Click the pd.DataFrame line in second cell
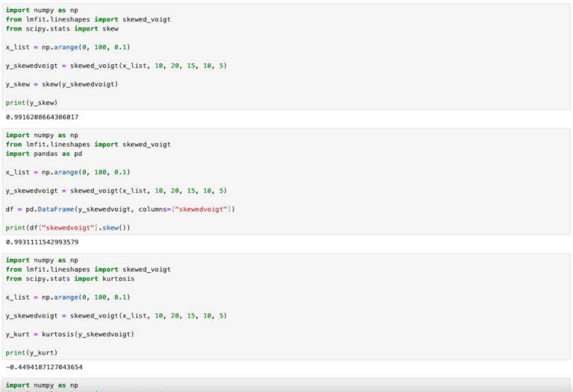Screen dimensions: 573x392 point(120,209)
